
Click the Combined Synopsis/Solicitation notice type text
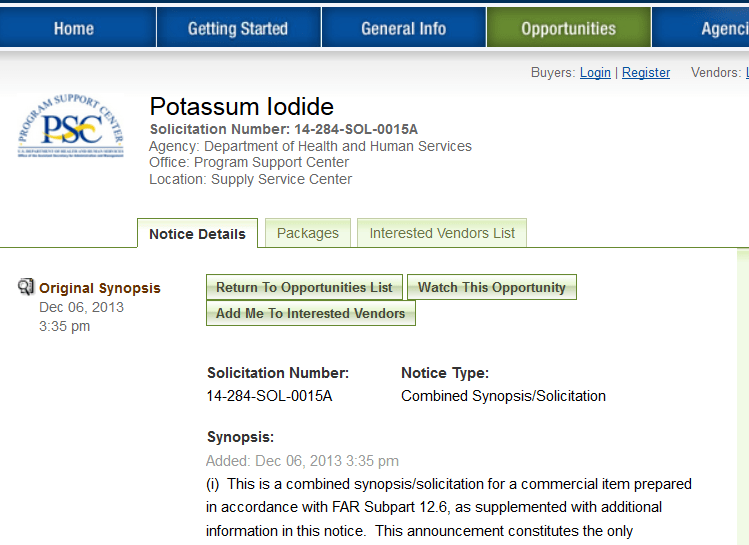pyautogui.click(x=503, y=396)
